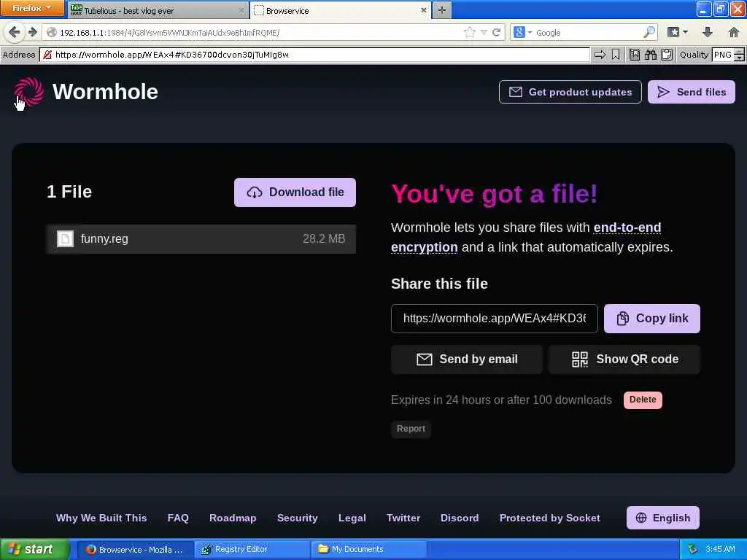The height and width of the screenshot is (560, 747).
Task: Open the URL history dropdown arrow
Action: pos(484,32)
